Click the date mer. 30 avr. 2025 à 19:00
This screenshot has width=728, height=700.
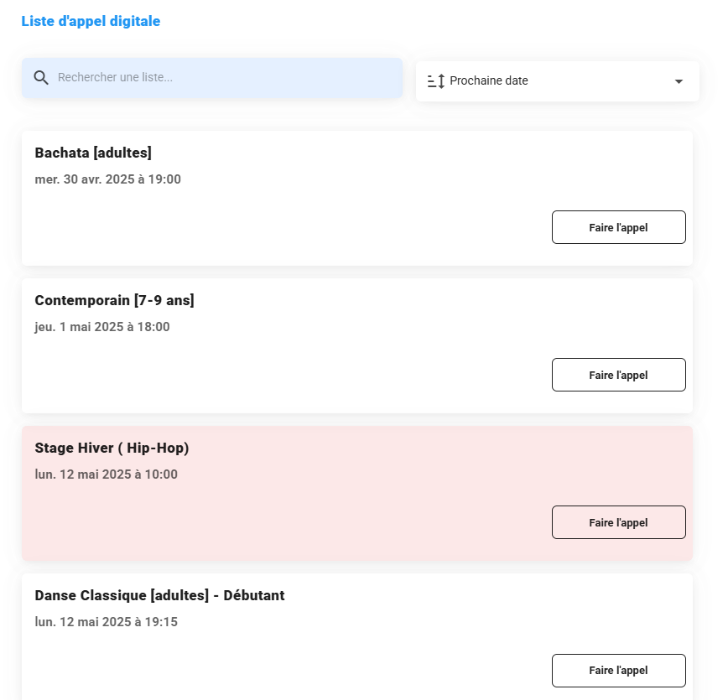[107, 179]
